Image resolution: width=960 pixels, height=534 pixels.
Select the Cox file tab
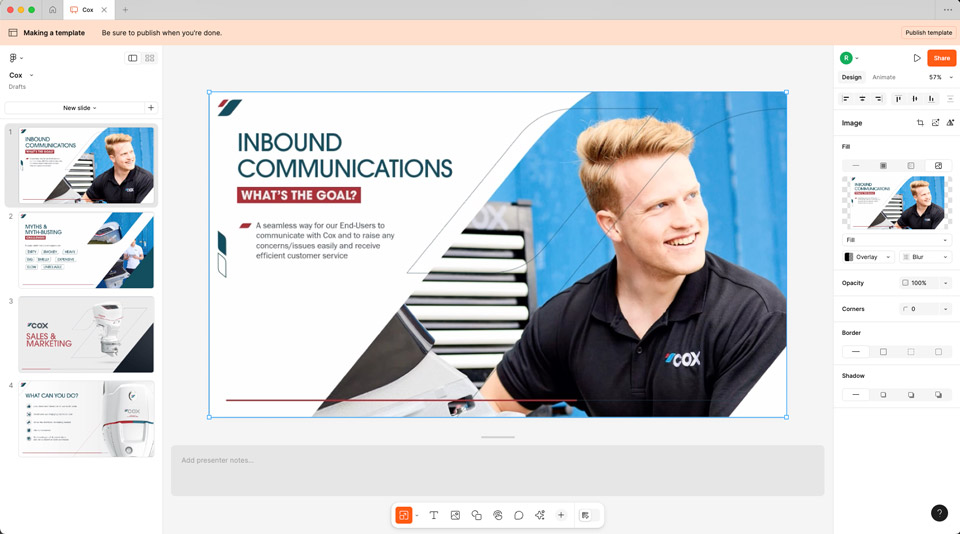(87, 10)
